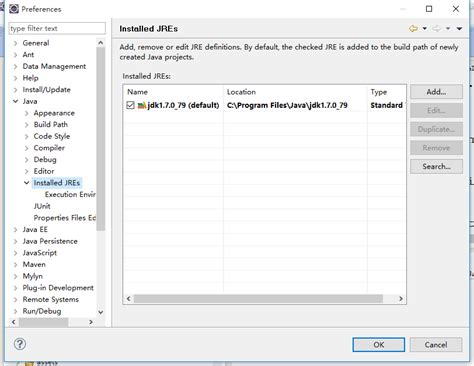Expand the Build Path tree node

coord(27,125)
